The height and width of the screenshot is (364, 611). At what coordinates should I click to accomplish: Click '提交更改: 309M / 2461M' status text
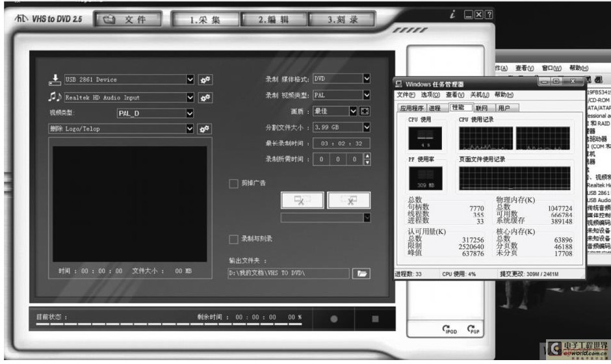(x=529, y=274)
